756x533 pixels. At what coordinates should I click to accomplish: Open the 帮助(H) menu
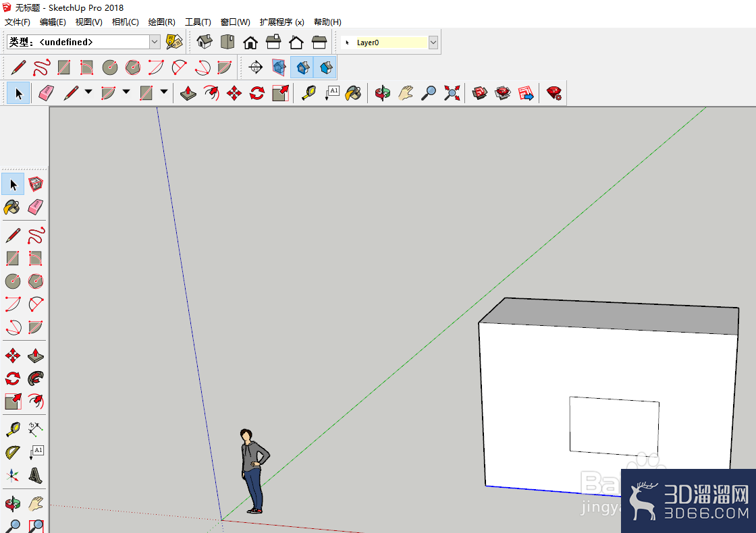(327, 22)
